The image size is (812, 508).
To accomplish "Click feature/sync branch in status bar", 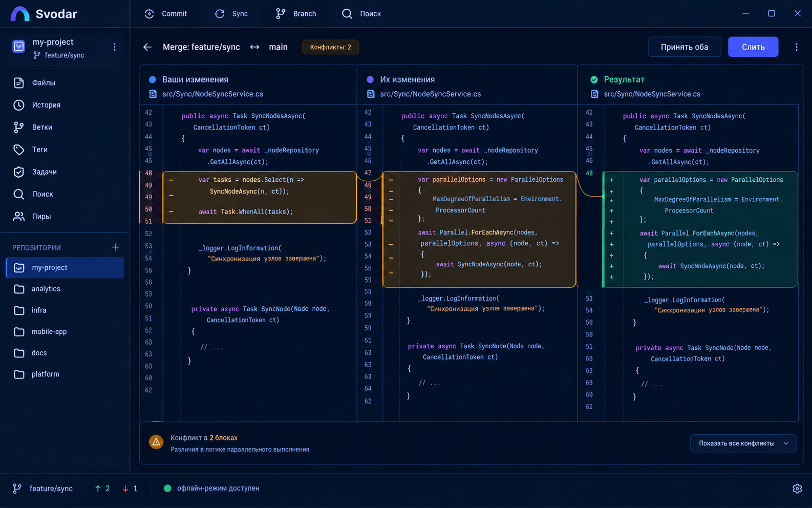I will click(43, 489).
